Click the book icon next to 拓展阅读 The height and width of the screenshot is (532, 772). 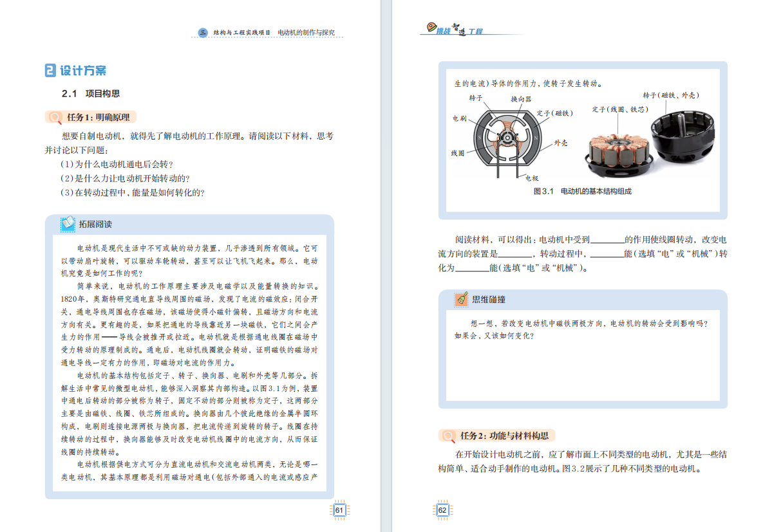[68, 224]
